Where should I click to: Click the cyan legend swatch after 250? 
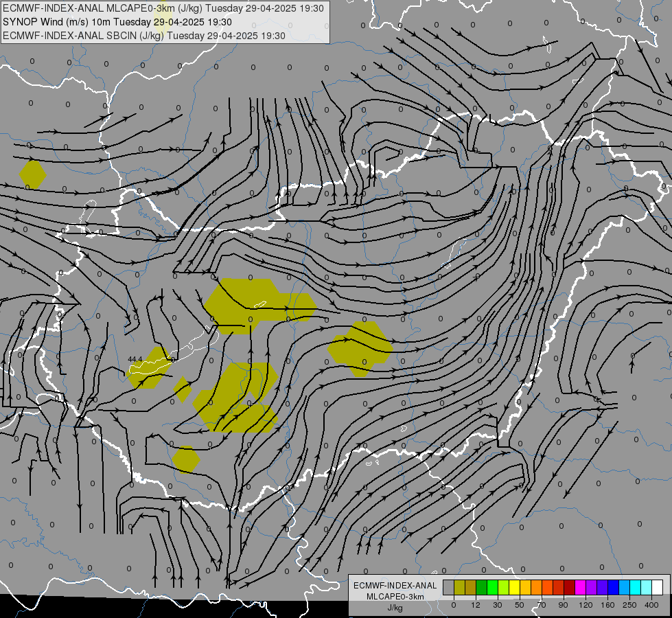coord(635,587)
